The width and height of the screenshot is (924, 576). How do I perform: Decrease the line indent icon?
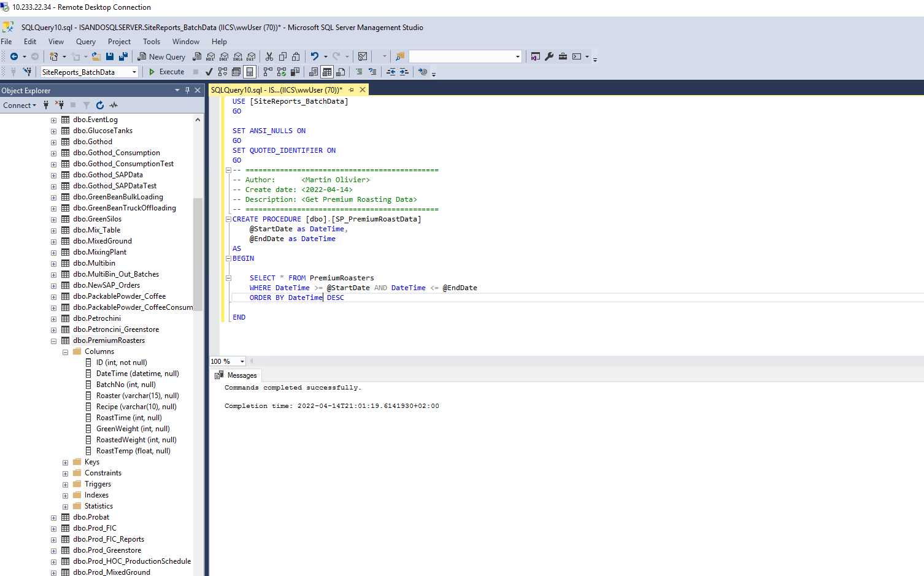[x=391, y=72]
